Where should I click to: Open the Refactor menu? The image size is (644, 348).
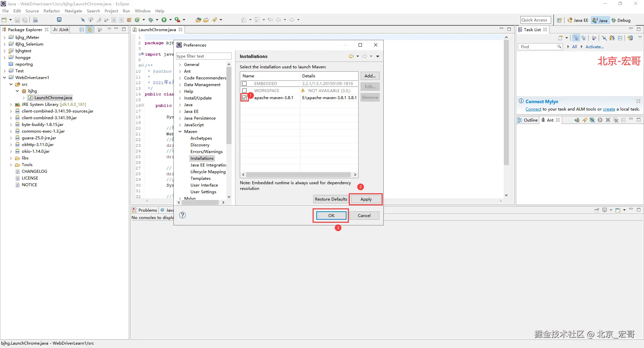pyautogui.click(x=52, y=11)
